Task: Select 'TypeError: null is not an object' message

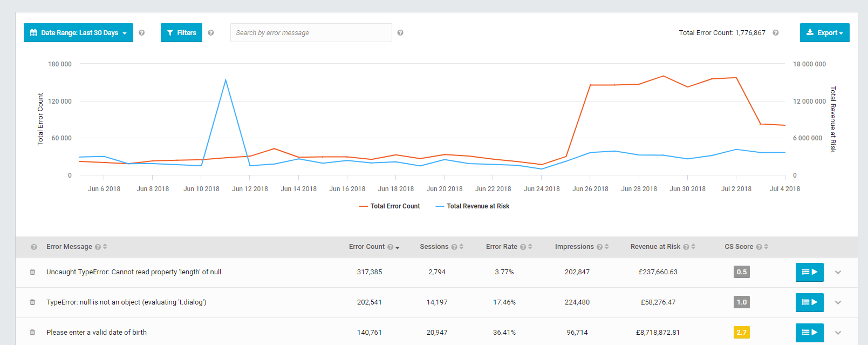Action: click(x=126, y=302)
